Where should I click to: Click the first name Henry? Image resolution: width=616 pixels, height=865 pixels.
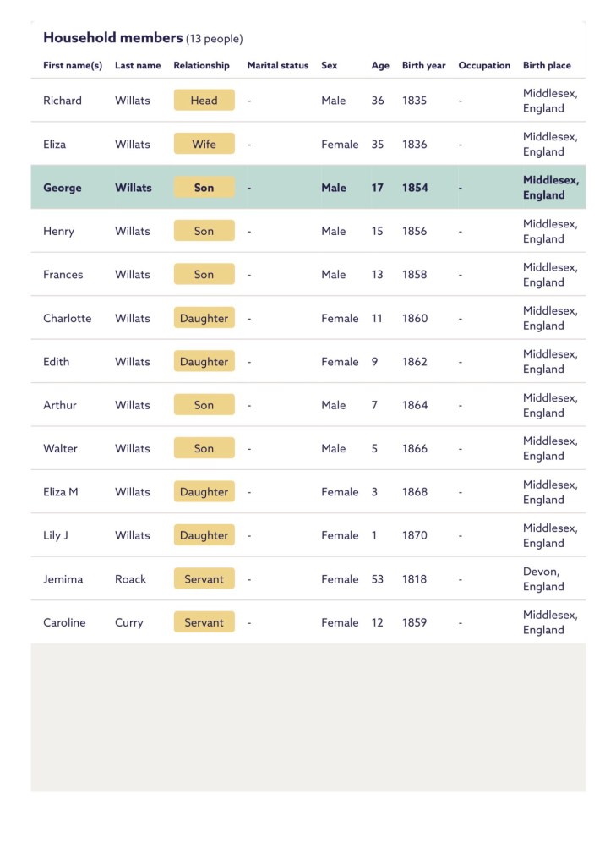tap(58, 231)
